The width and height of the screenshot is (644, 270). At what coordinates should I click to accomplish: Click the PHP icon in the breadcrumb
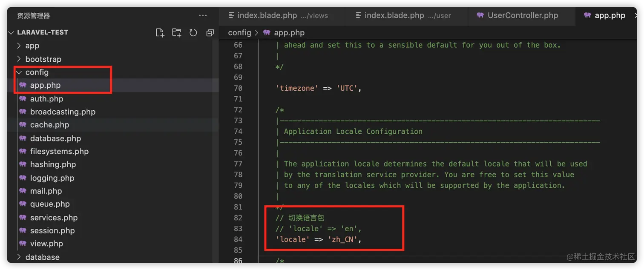point(267,32)
